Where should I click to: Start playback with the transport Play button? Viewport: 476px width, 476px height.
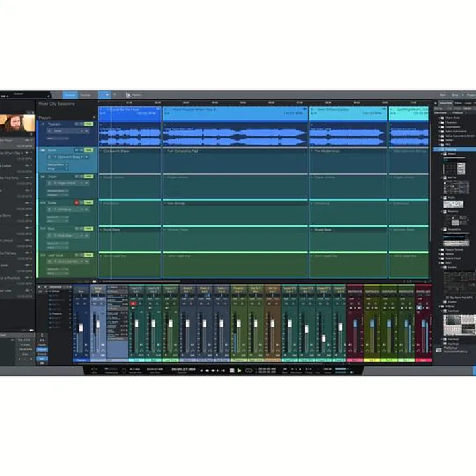point(239,370)
